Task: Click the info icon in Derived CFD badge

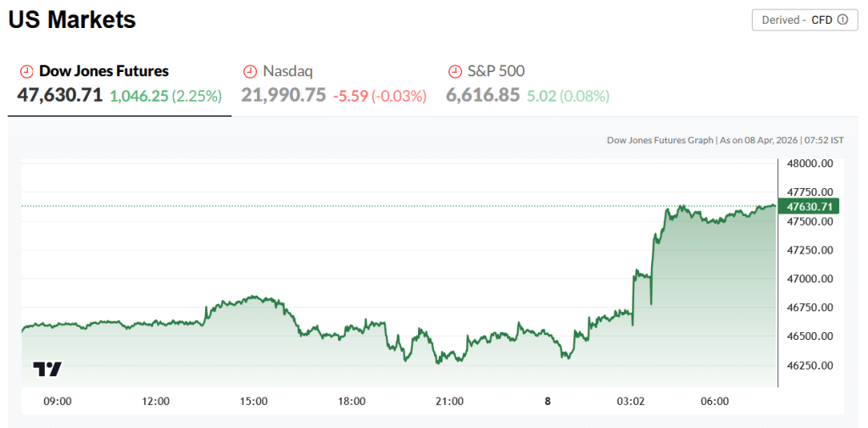Action: pos(842,19)
